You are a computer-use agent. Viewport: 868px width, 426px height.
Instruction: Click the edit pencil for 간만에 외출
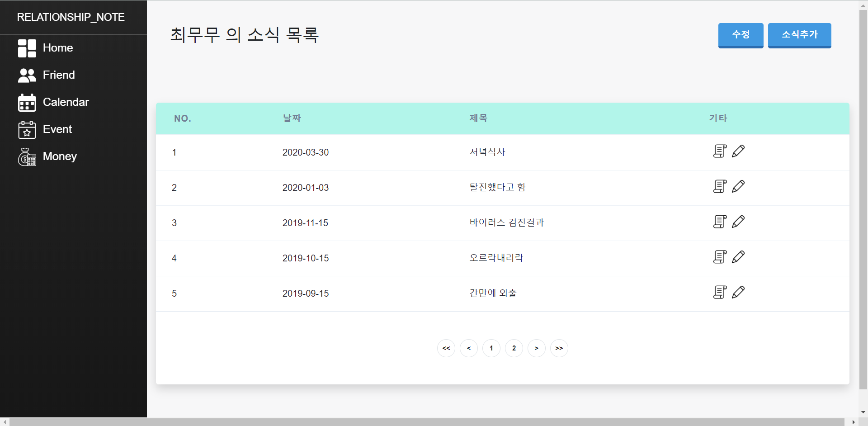pos(739,292)
